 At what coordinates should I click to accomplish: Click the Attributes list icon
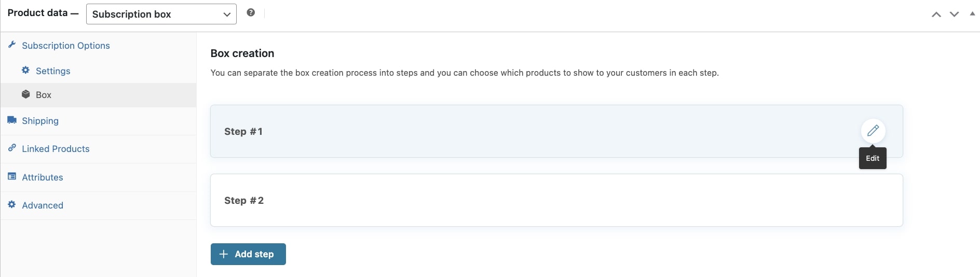[x=12, y=176]
